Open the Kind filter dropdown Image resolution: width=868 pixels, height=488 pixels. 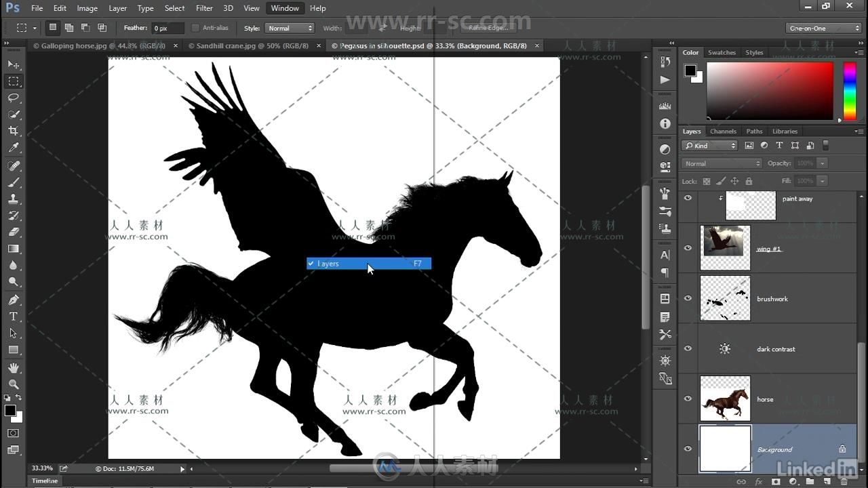(x=709, y=146)
